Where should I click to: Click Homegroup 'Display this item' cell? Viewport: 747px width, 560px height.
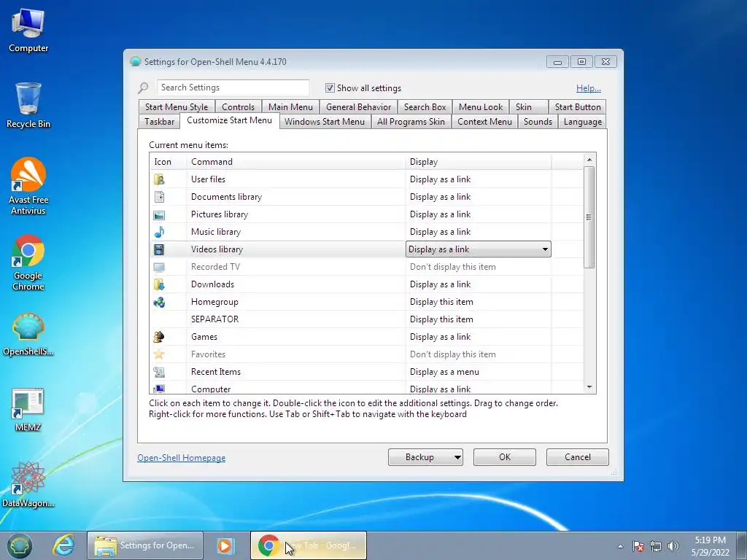click(479, 302)
